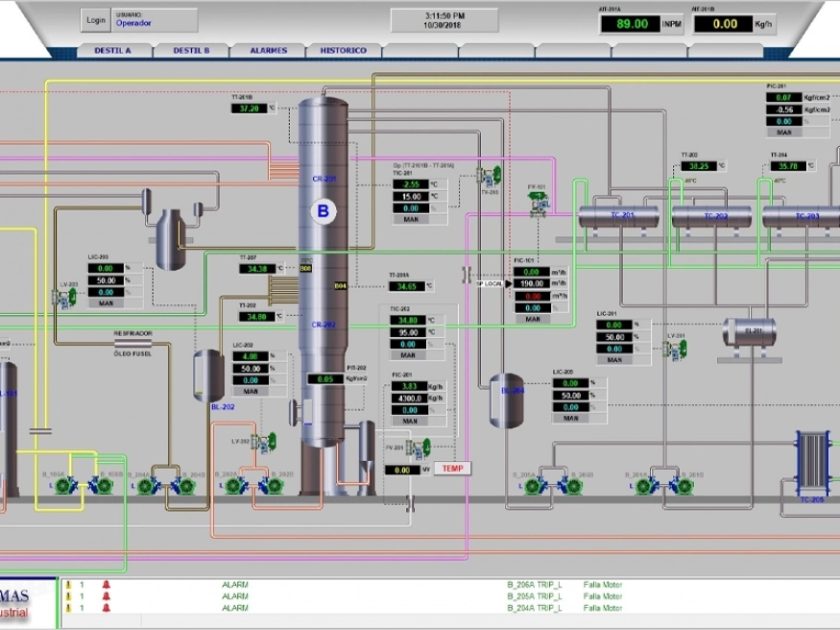Click the LV-203 control valve icon
The image size is (840, 630).
66,298
